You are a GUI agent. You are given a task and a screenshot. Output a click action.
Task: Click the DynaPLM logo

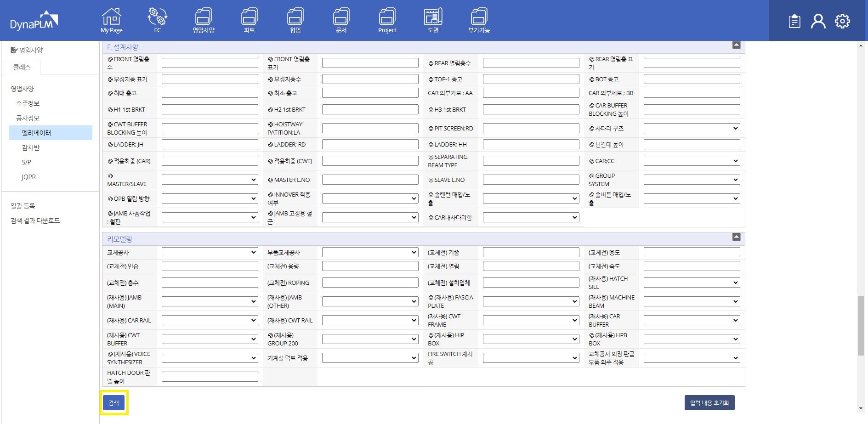[x=34, y=21]
